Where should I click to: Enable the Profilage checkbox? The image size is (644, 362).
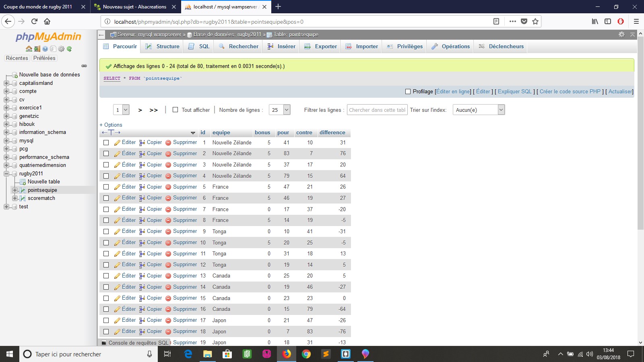click(408, 92)
